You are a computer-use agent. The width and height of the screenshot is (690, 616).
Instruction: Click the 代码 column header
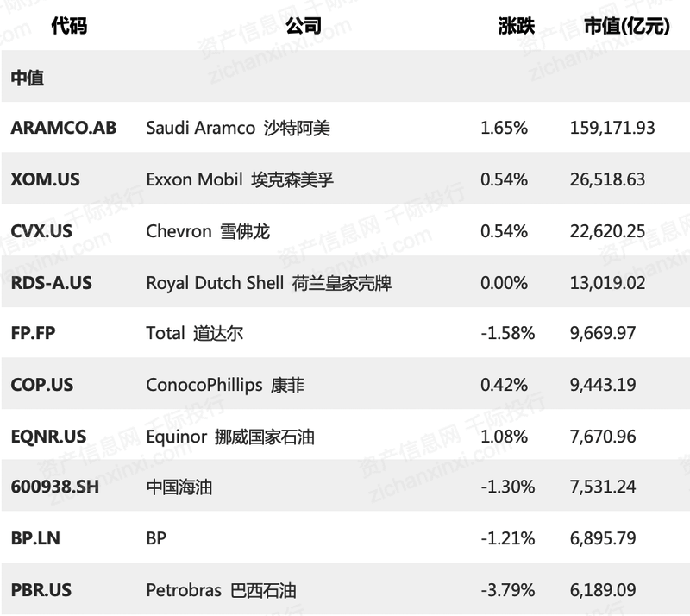(69, 26)
